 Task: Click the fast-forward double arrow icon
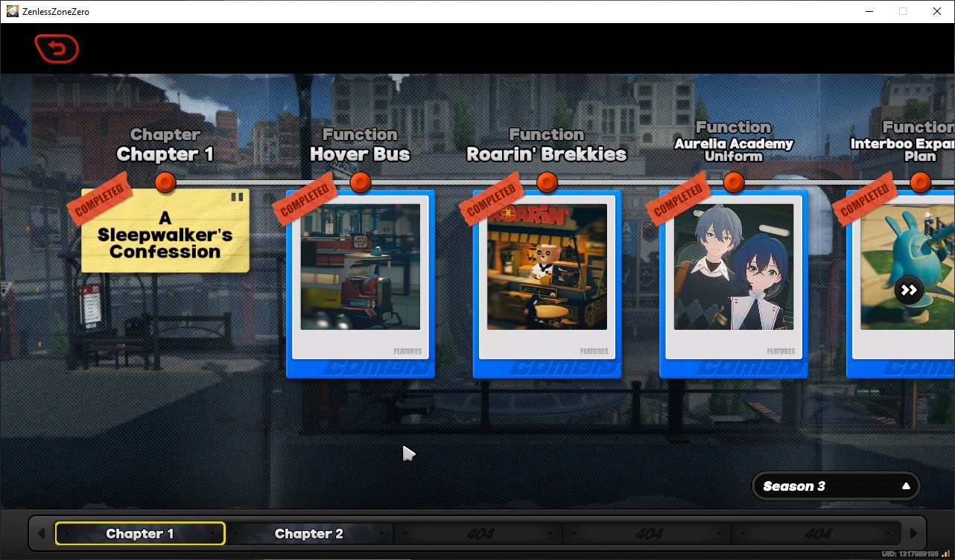tap(909, 290)
